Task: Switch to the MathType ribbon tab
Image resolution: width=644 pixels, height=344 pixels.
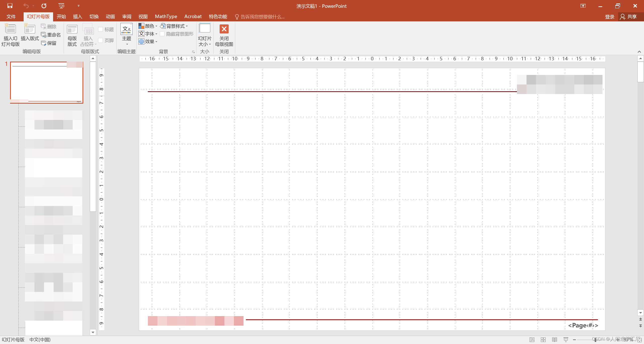Action: pos(166,17)
